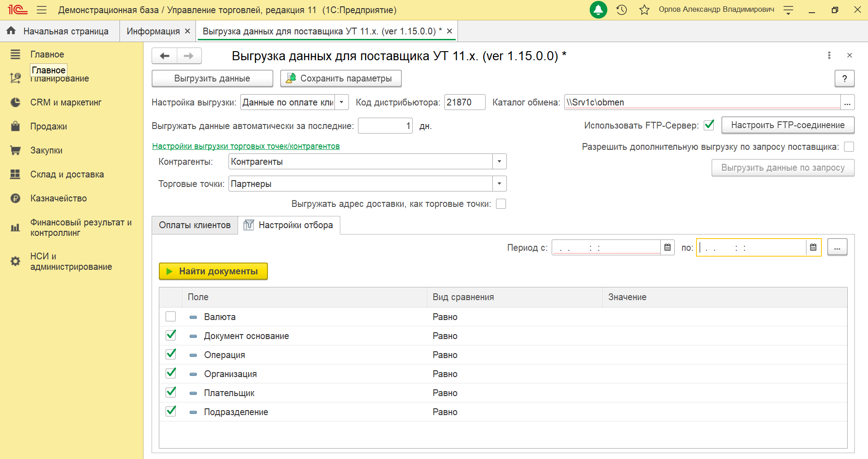Image resolution: width=868 pixels, height=459 pixels.
Task: Open period selection ellipsis button
Action: [837, 247]
